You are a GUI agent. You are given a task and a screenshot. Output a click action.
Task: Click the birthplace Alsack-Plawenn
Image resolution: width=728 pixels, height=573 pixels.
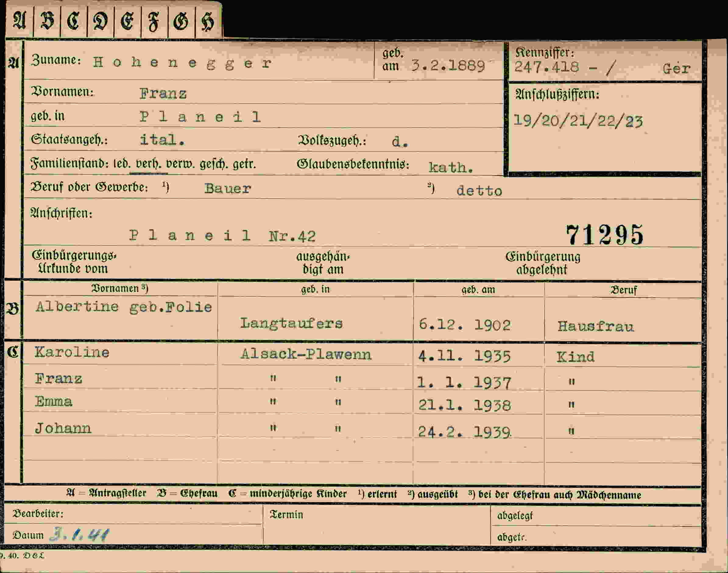306,354
